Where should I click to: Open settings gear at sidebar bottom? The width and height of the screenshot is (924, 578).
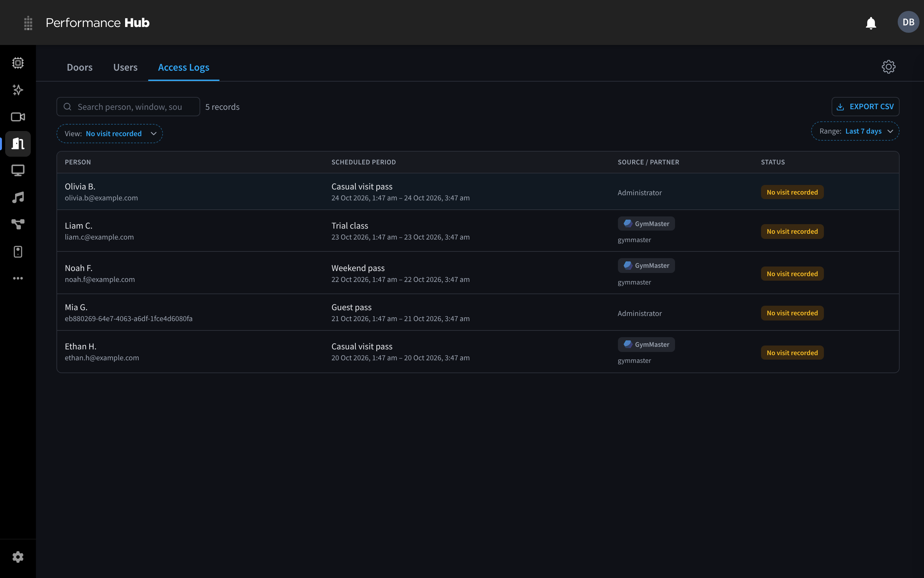pyautogui.click(x=18, y=557)
